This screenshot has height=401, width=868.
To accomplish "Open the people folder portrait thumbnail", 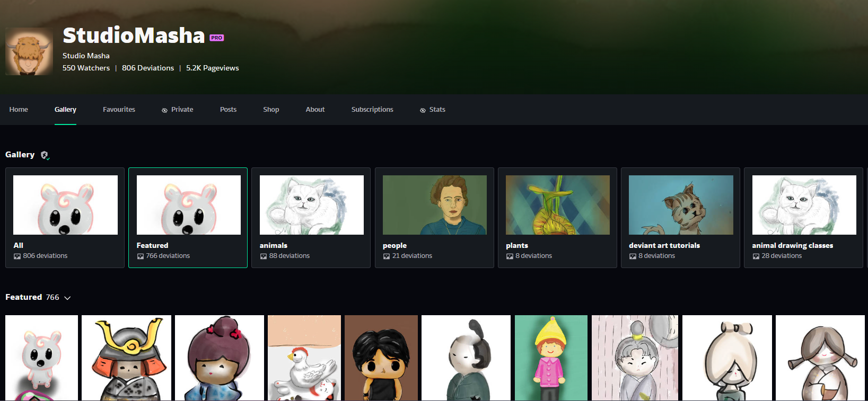I will click(435, 205).
